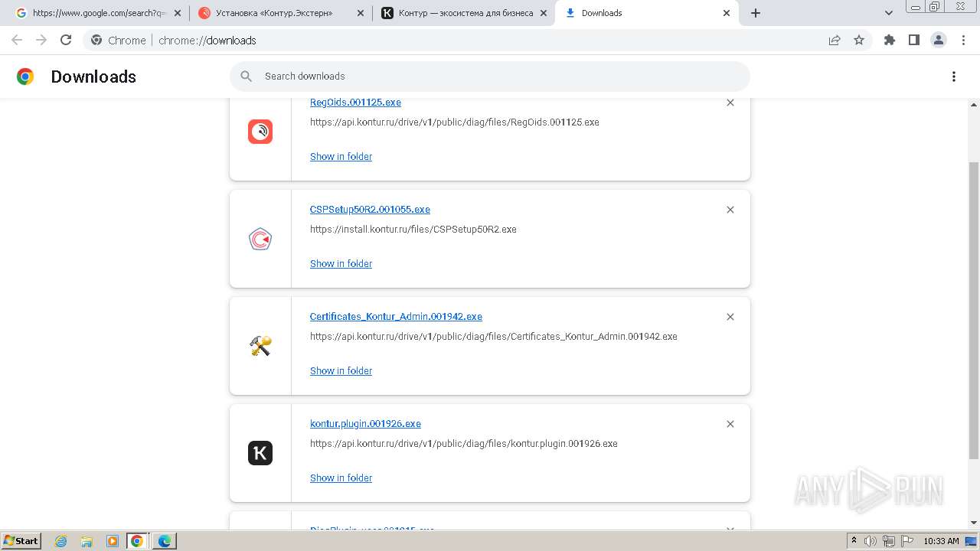Open Windows Media Player from taskbar
This screenshot has height=551, width=980.
click(x=112, y=541)
